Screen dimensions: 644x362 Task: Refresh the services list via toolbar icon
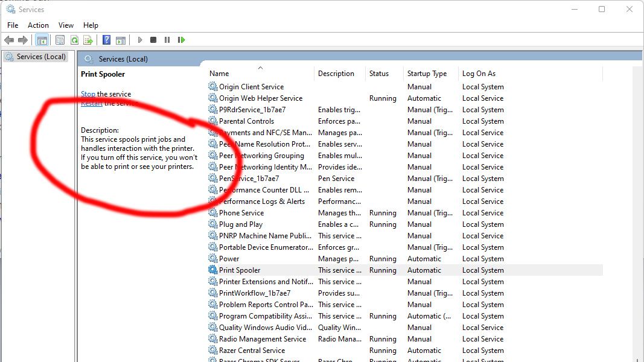(74, 40)
